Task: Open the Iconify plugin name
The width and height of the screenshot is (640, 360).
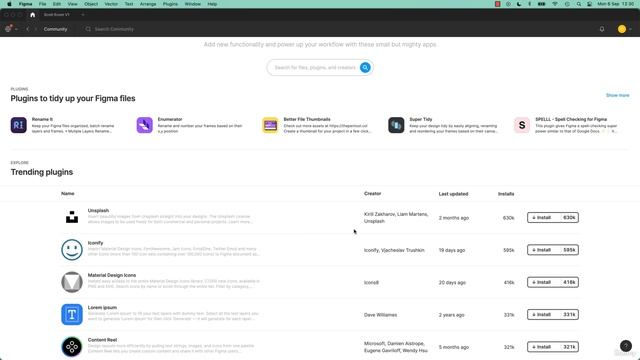Action: (96, 243)
